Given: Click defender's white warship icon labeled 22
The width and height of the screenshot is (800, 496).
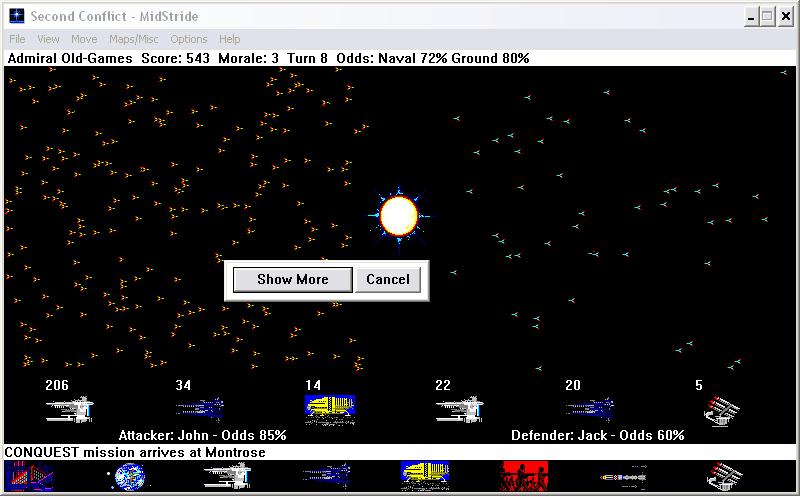Looking at the screenshot, I should pos(459,409).
